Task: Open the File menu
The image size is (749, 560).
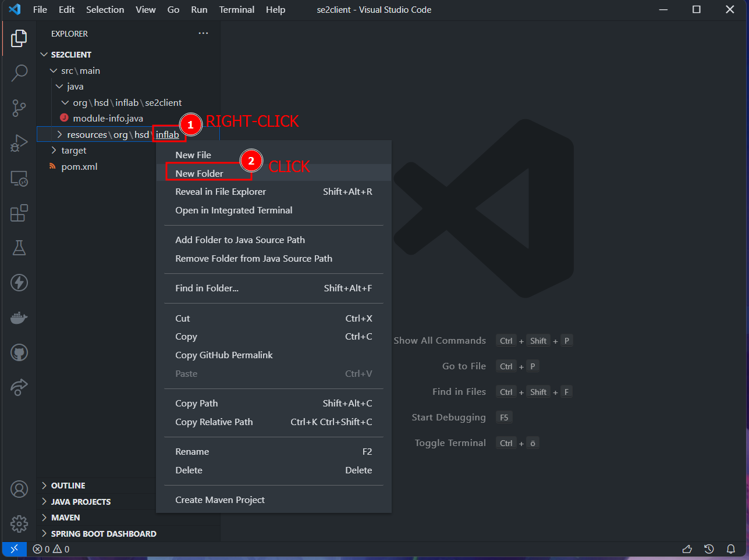Action: click(40, 9)
